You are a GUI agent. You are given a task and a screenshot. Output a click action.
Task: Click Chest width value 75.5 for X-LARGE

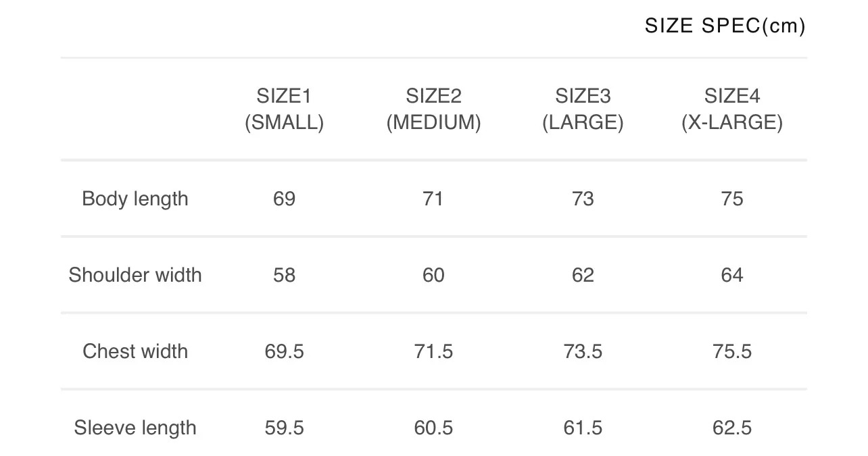click(x=732, y=351)
